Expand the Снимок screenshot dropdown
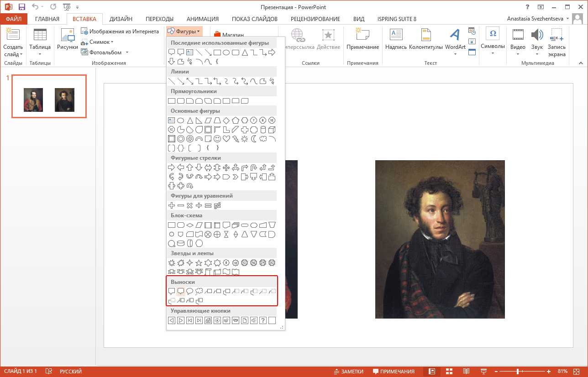 pos(97,42)
